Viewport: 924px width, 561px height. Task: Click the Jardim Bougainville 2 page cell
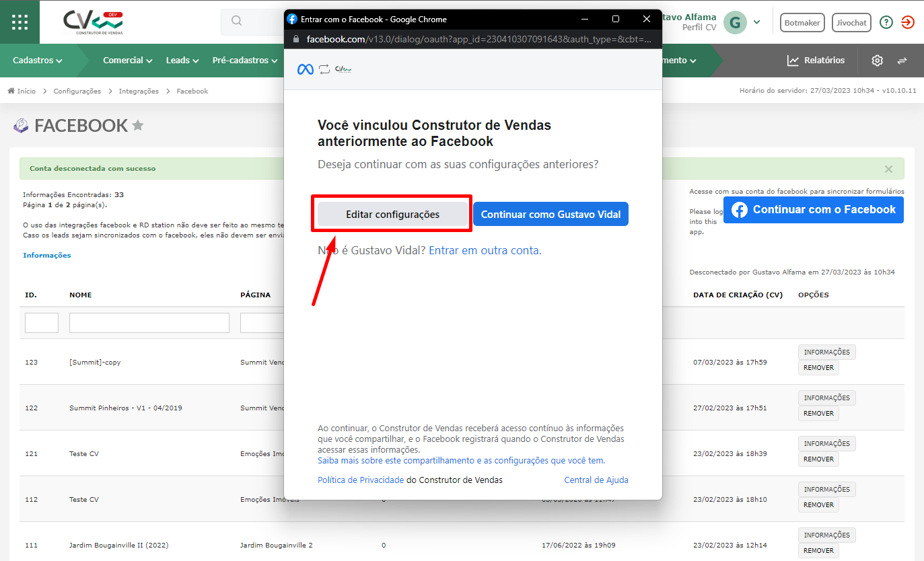(276, 545)
